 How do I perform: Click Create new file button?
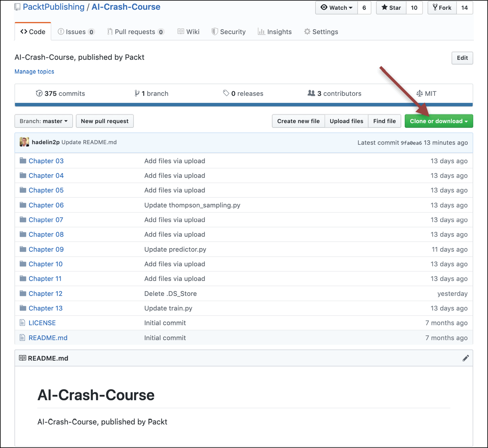coord(298,121)
